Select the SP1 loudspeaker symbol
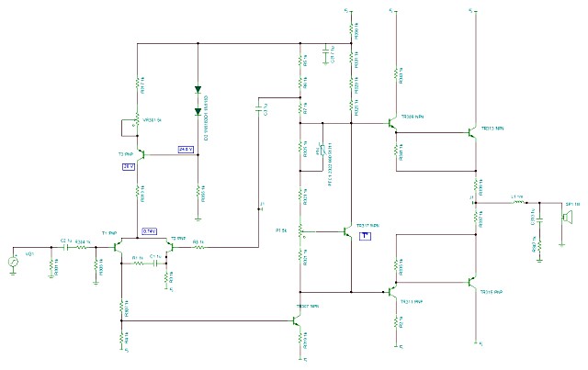Screen dimensions: 588x370 point(567,217)
